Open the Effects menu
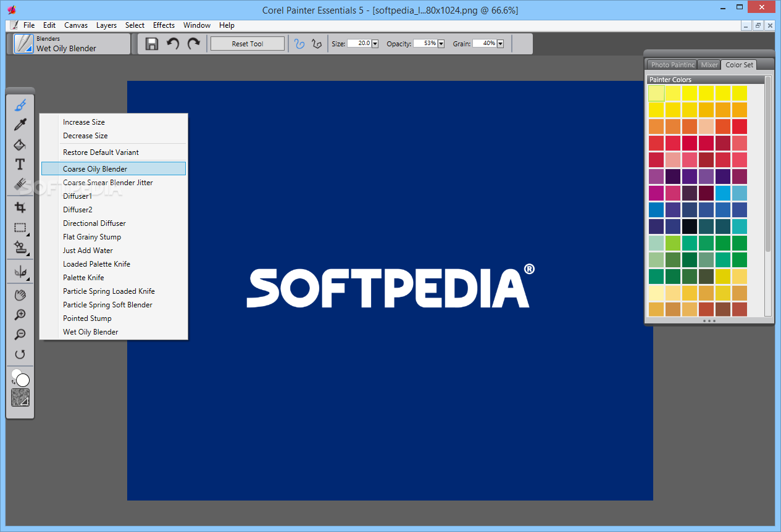This screenshot has width=781, height=532. pos(164,25)
